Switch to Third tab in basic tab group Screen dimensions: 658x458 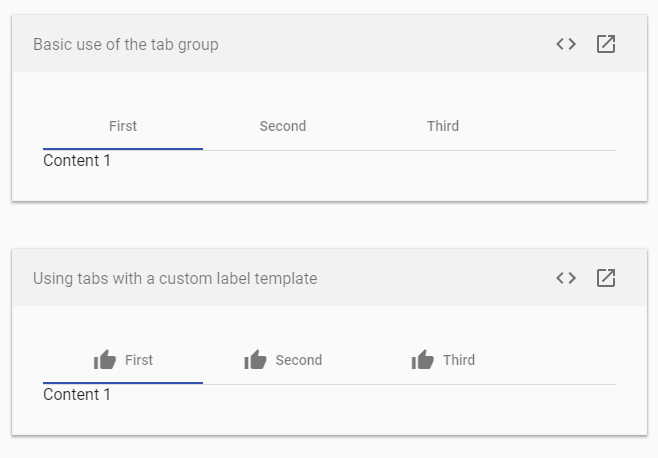[x=443, y=126]
